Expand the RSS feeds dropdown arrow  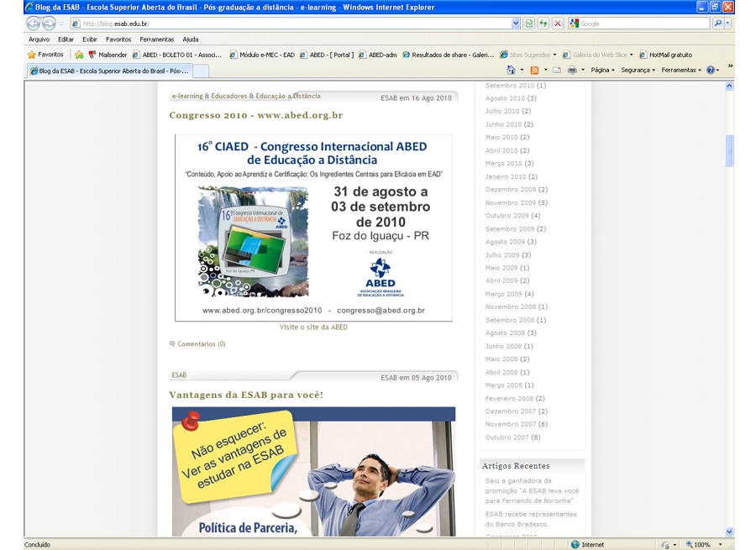click(545, 70)
